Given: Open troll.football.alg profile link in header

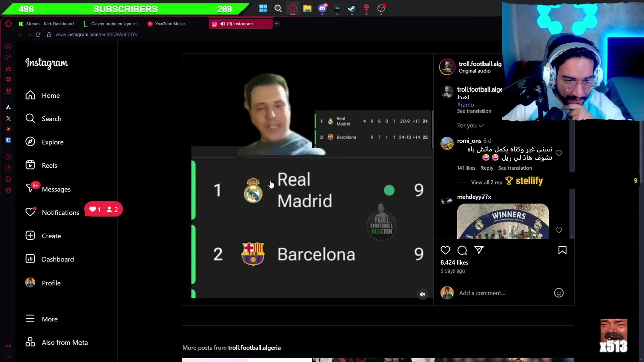Looking at the screenshot, I should (x=479, y=64).
